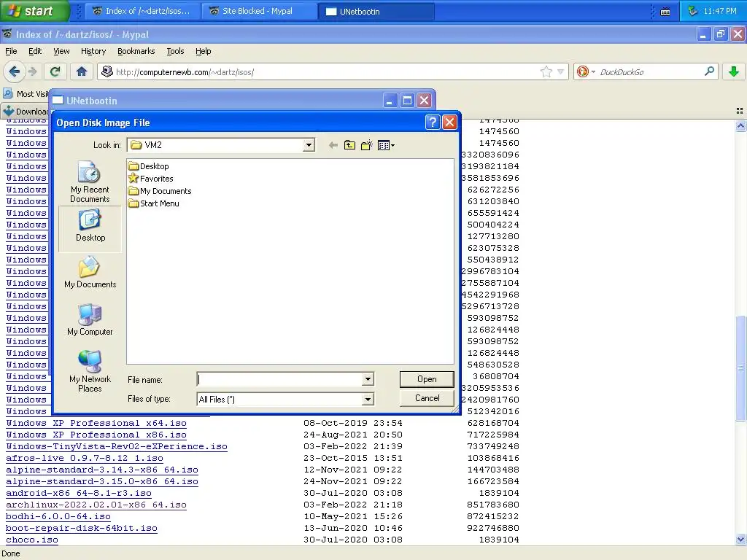
Task: Open the downloads green arrow icon
Action: (734, 72)
